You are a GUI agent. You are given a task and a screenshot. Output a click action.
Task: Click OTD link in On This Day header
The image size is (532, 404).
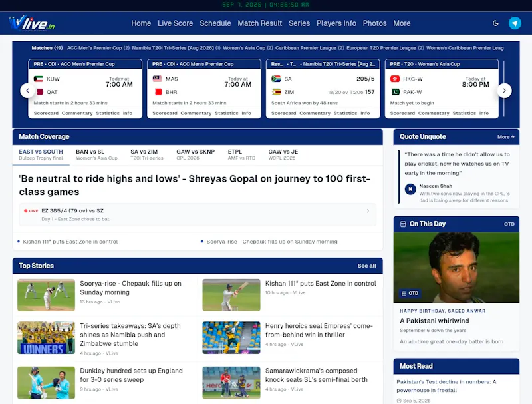pyautogui.click(x=509, y=224)
